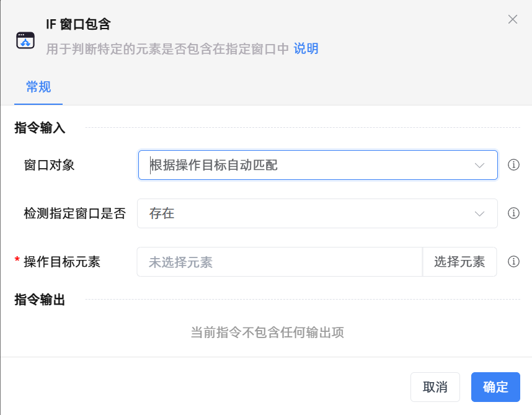This screenshot has height=415, width=532.
Task: Click the 指令输出 section header
Action: click(40, 300)
